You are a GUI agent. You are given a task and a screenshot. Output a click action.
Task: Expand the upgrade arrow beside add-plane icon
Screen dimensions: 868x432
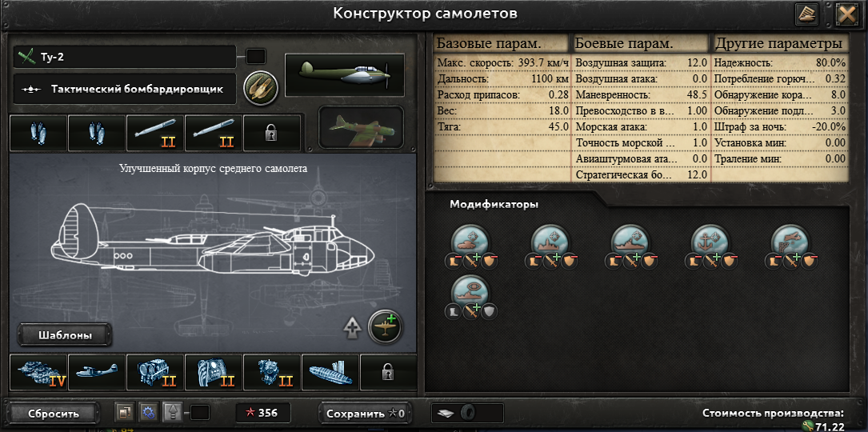pos(351,328)
